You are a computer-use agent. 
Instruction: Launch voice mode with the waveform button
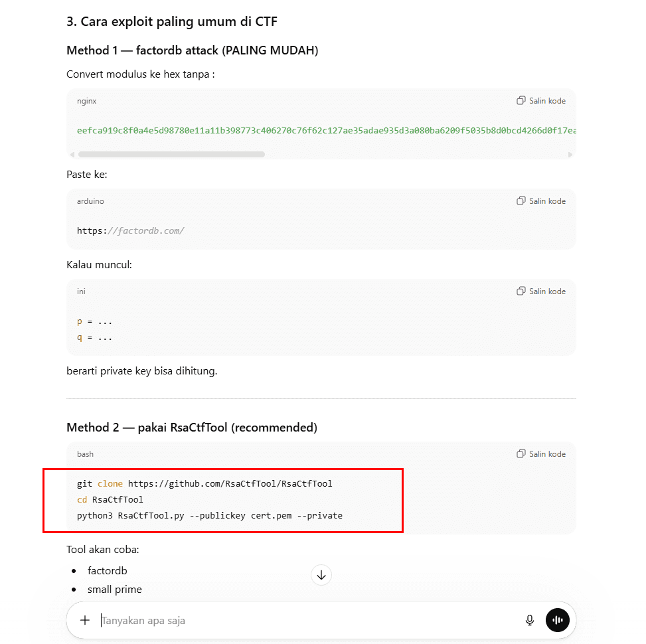click(558, 620)
